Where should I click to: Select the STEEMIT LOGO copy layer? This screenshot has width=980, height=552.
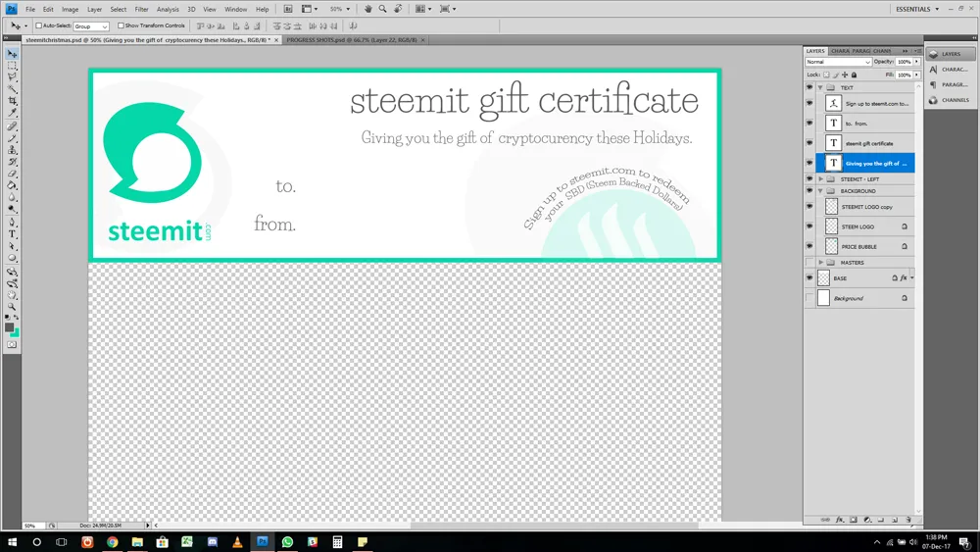[x=865, y=206]
